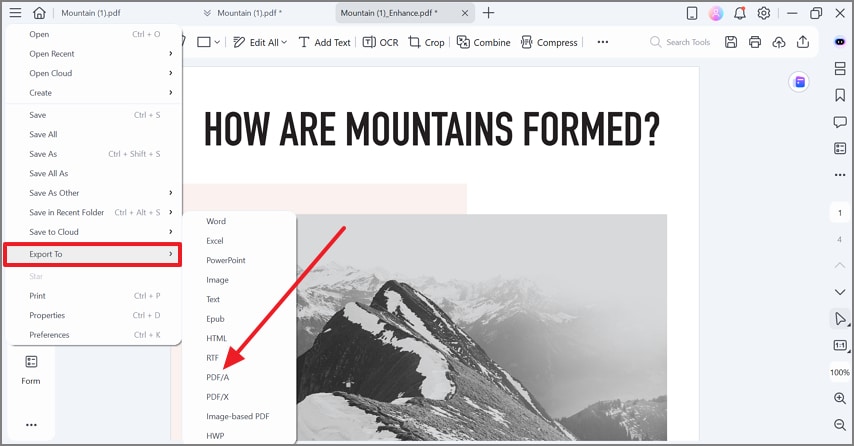Open the Edit All dropdown

260,42
